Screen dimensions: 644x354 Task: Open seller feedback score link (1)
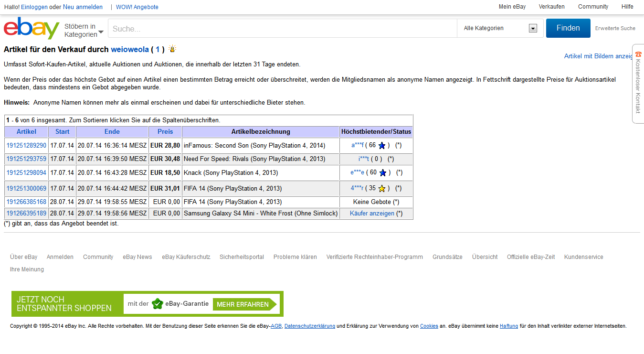coord(158,49)
